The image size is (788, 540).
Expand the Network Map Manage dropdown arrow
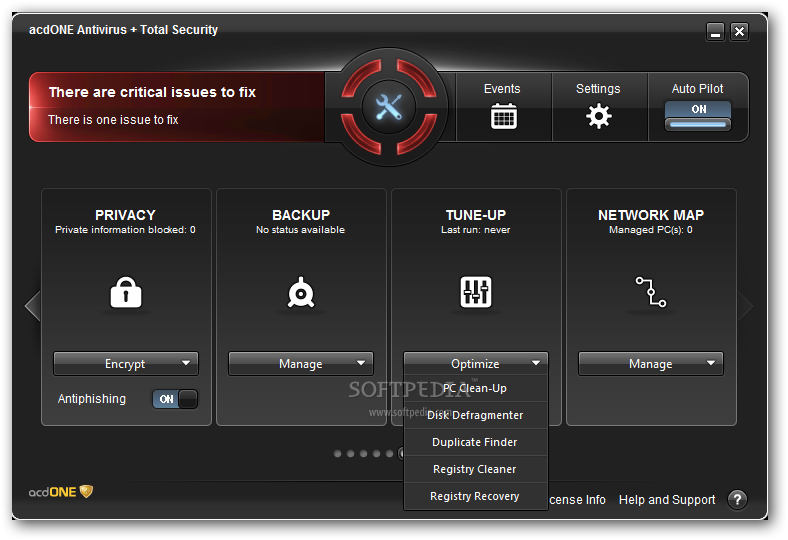[x=711, y=363]
